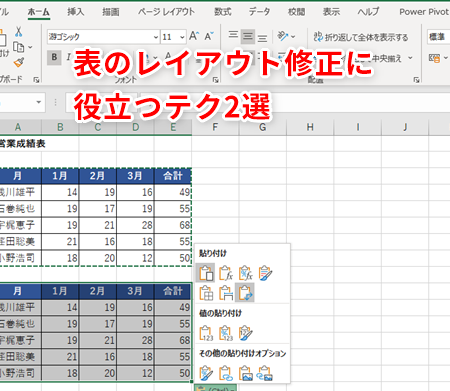Switch to the ホーム tab
This screenshot has width=450, height=391.
tap(39, 12)
